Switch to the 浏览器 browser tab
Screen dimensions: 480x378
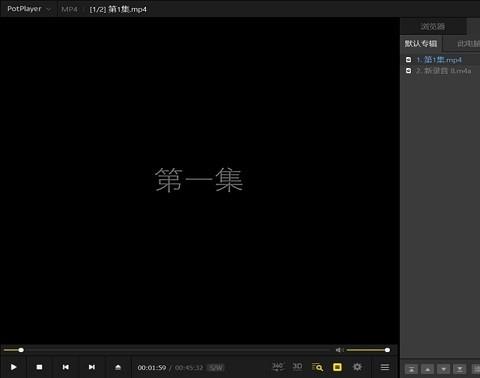(432, 26)
